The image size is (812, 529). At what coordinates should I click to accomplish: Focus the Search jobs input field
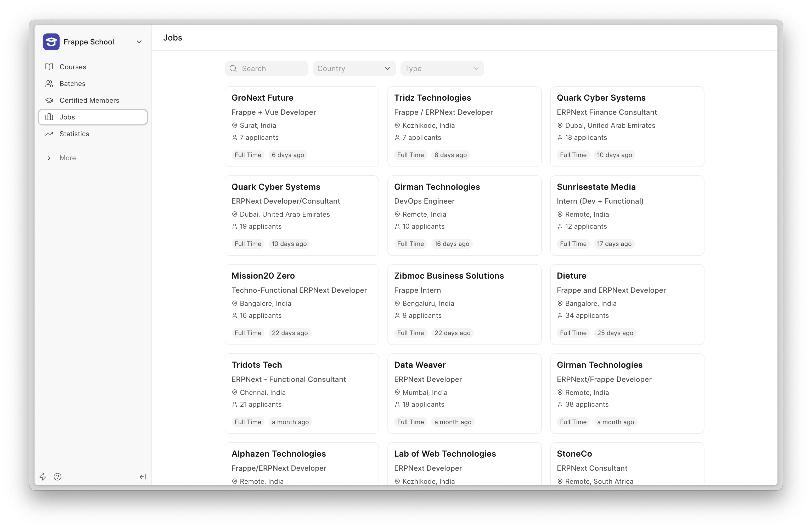click(267, 68)
